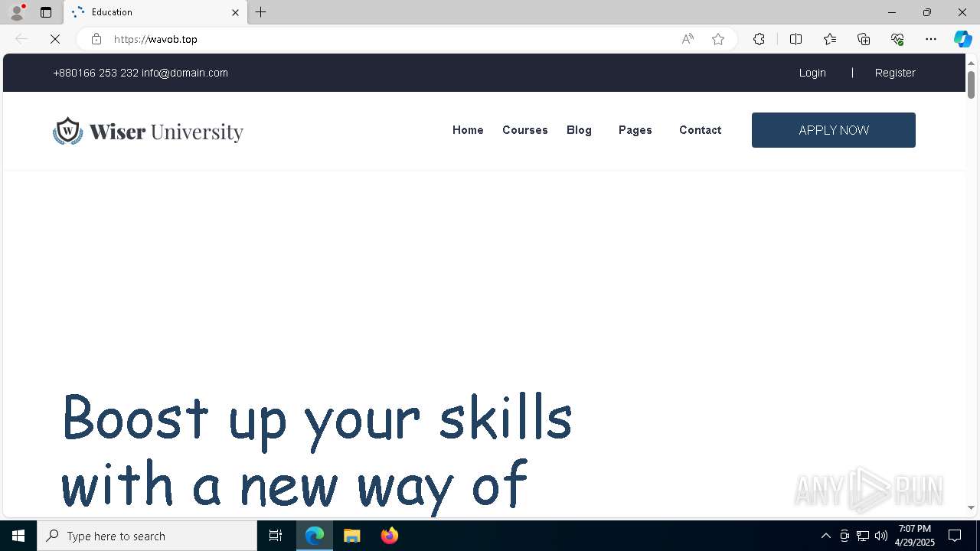980x551 pixels.
Task: Open the browser profile icon
Action: coord(16,12)
